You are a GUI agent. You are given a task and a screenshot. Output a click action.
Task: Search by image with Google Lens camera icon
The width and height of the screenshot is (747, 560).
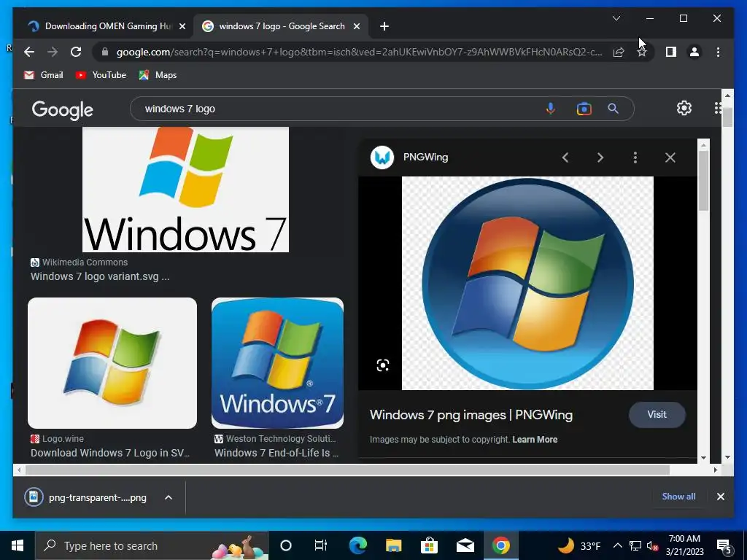coord(584,109)
